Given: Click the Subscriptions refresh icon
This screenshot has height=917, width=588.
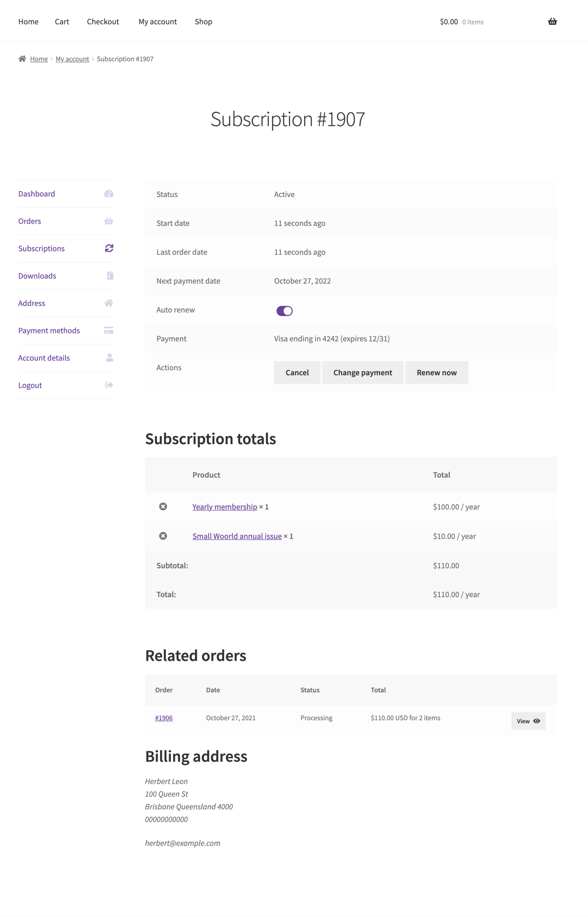Looking at the screenshot, I should coord(109,248).
